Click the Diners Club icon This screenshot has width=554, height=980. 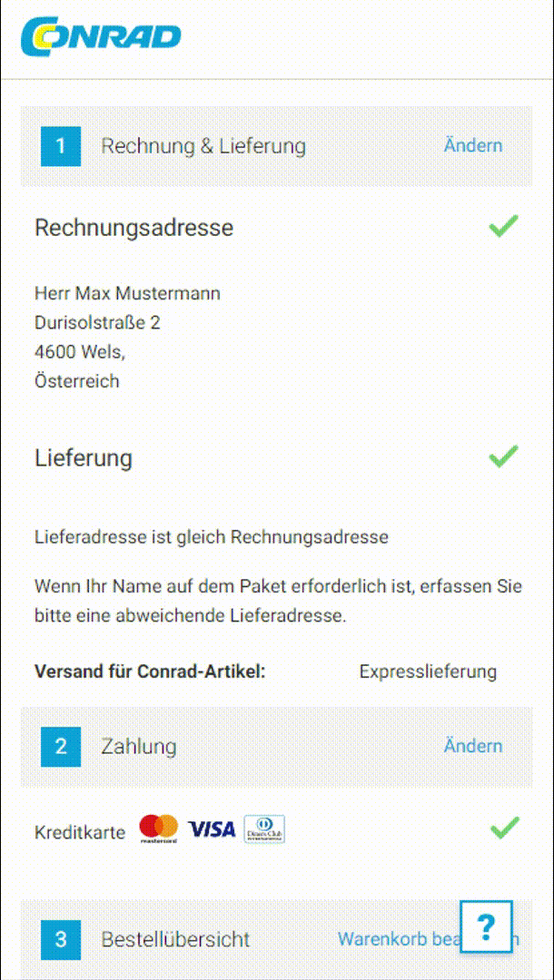tap(264, 829)
